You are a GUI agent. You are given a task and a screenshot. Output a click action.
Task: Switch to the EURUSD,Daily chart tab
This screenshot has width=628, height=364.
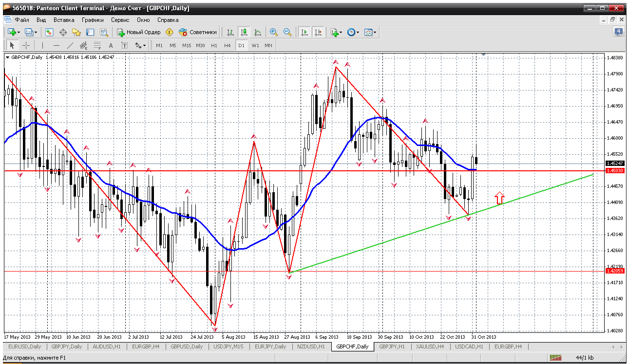(24, 346)
